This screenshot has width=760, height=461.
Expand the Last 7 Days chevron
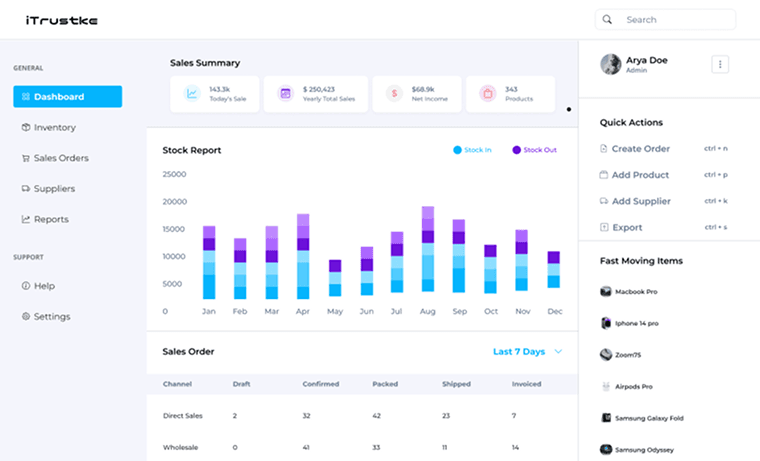click(558, 351)
